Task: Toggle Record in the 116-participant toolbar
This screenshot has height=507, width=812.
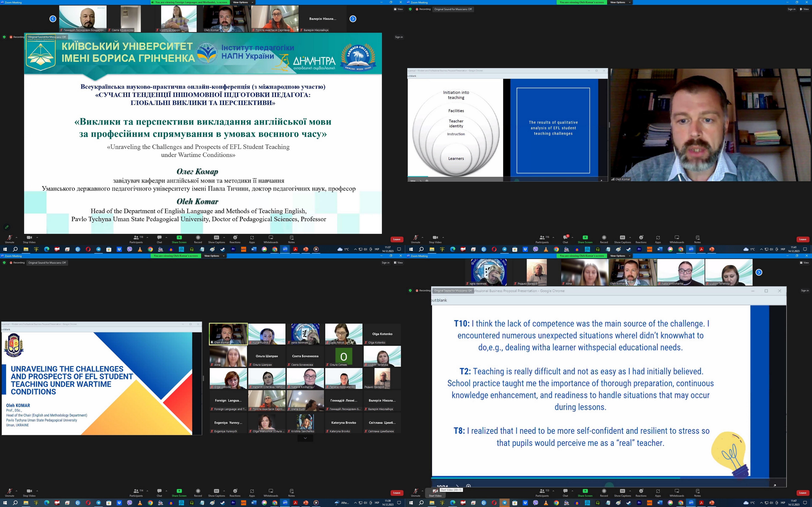Action: (x=604, y=238)
